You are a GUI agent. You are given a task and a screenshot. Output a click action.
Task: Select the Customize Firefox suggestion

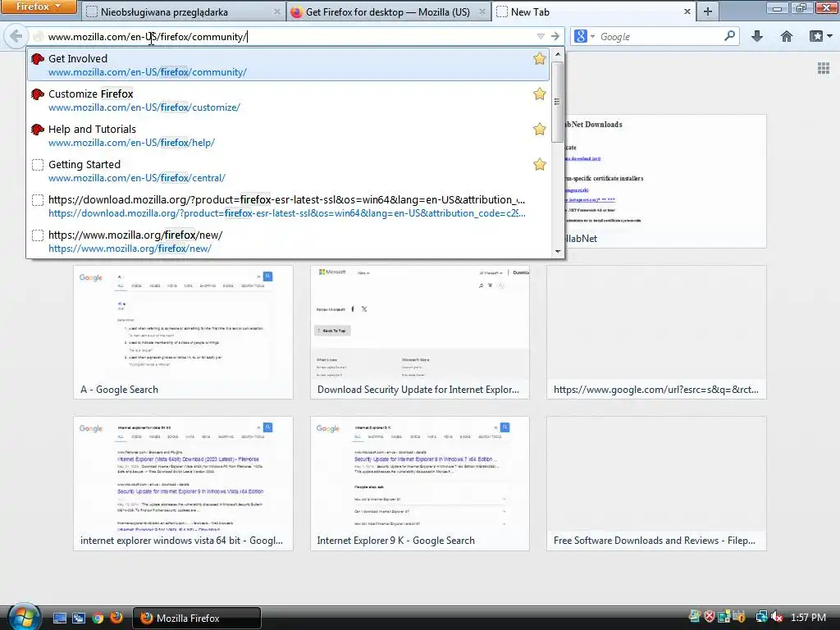point(289,100)
